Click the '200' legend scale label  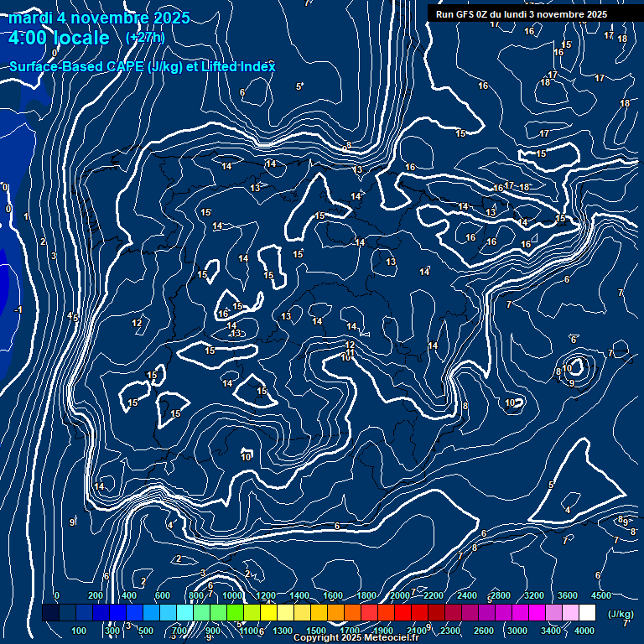click(x=96, y=595)
